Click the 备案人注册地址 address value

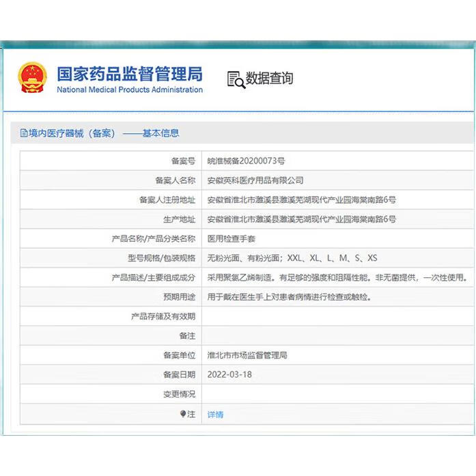(x=301, y=199)
